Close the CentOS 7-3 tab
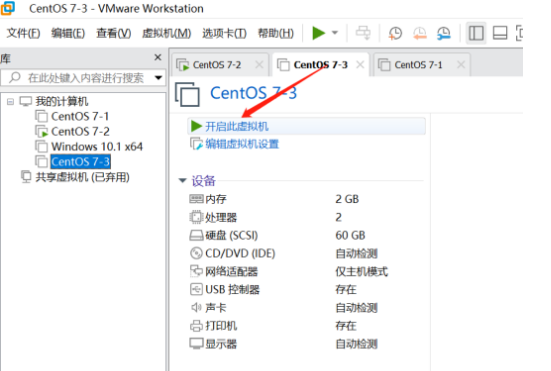 [x=360, y=65]
